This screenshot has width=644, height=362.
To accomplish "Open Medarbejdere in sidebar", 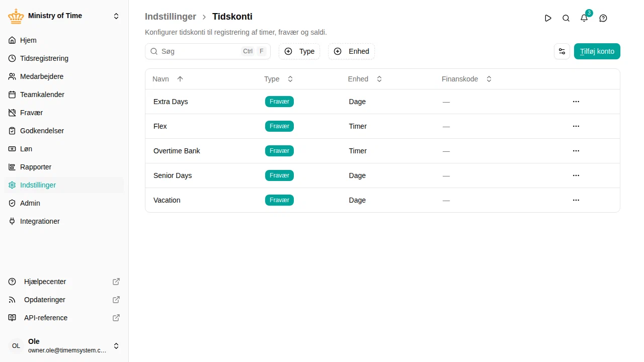I will 64,76.
